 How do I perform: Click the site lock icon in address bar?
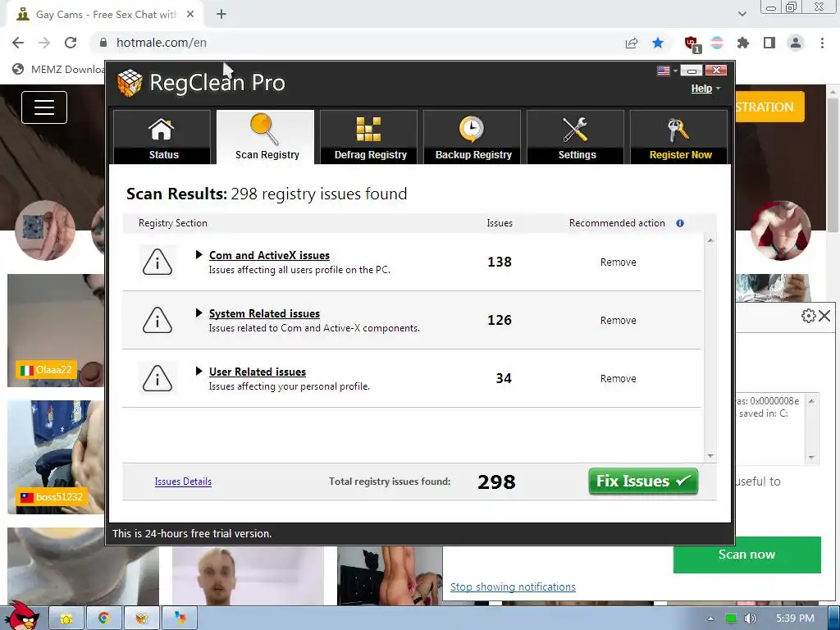pyautogui.click(x=103, y=43)
